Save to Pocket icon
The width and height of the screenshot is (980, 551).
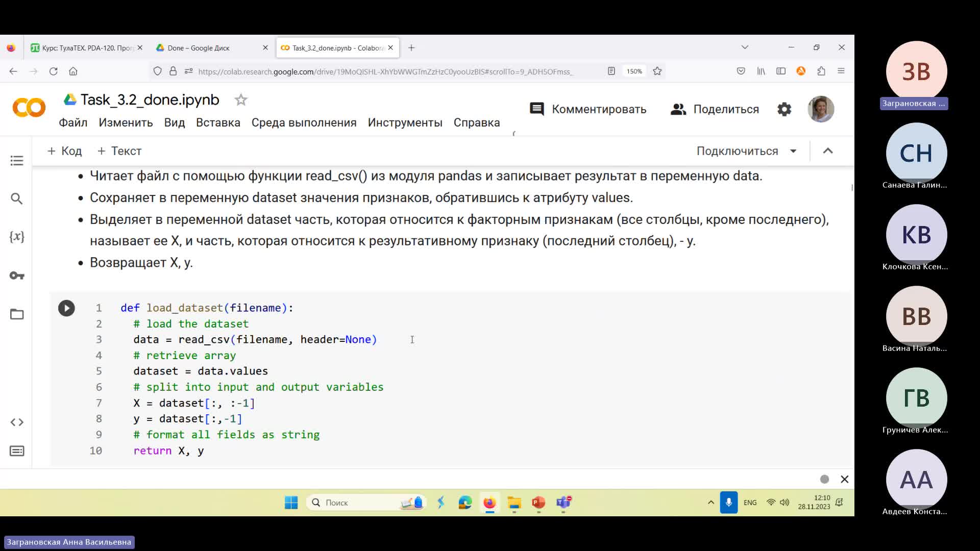[x=741, y=71]
